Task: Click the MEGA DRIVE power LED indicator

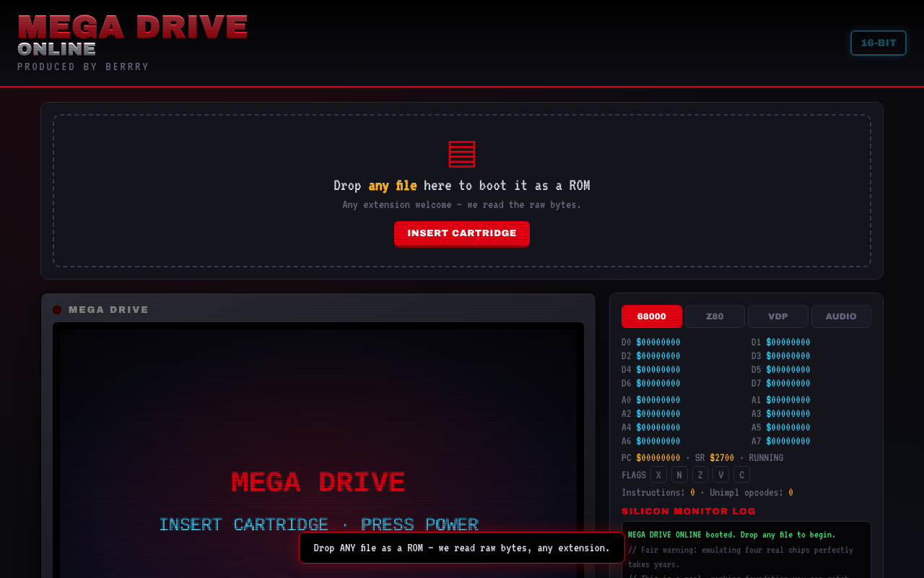Action: (57, 310)
